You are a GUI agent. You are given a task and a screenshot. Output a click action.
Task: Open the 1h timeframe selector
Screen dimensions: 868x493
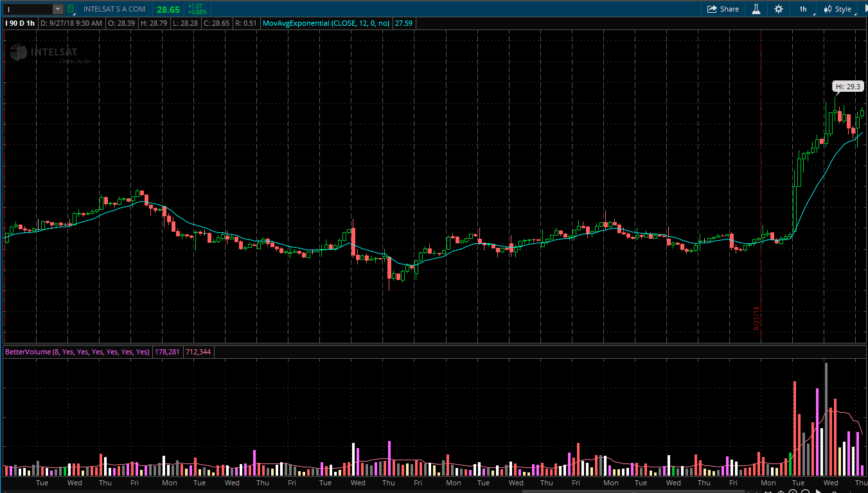[803, 9]
